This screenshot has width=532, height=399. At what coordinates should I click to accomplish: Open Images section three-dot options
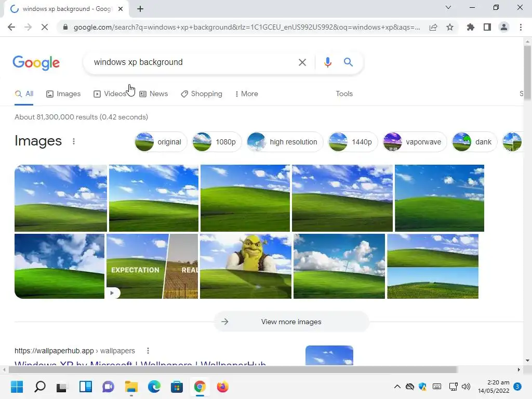74,141
